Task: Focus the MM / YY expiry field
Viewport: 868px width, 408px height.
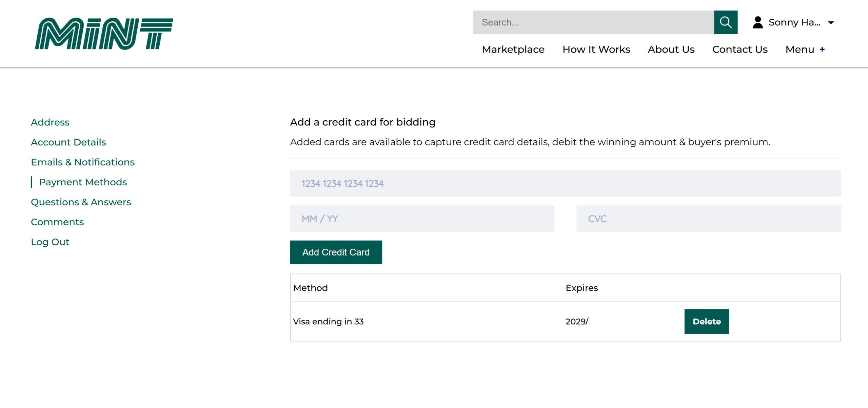Action: 422,219
